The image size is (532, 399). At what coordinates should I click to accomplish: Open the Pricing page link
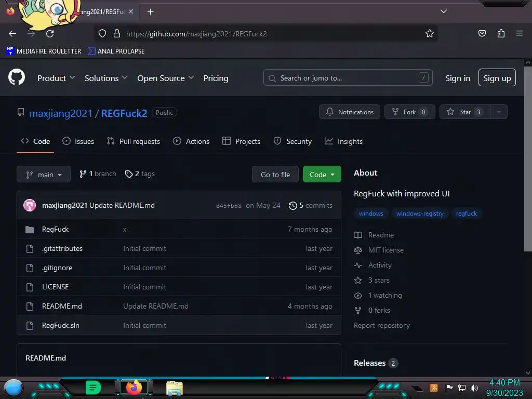point(216,78)
